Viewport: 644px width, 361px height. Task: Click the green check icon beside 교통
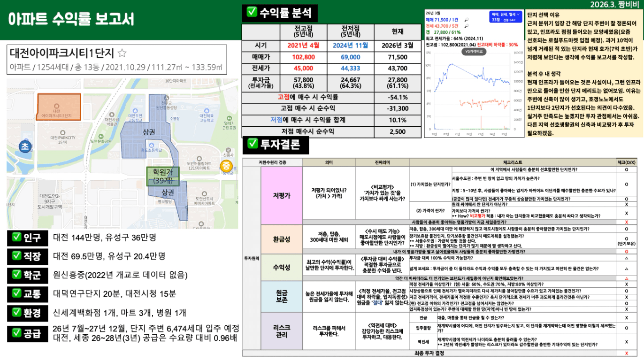[16, 294]
